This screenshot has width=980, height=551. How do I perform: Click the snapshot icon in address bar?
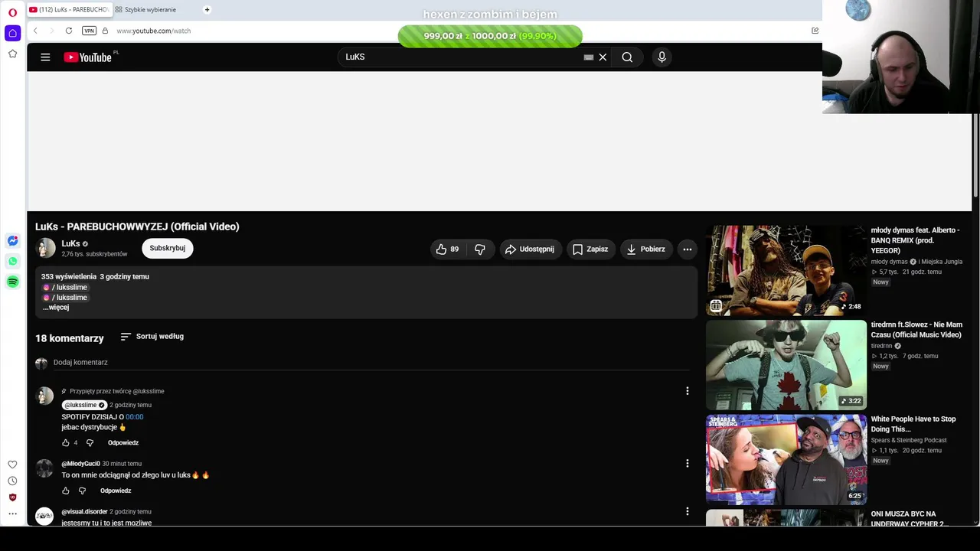[815, 31]
